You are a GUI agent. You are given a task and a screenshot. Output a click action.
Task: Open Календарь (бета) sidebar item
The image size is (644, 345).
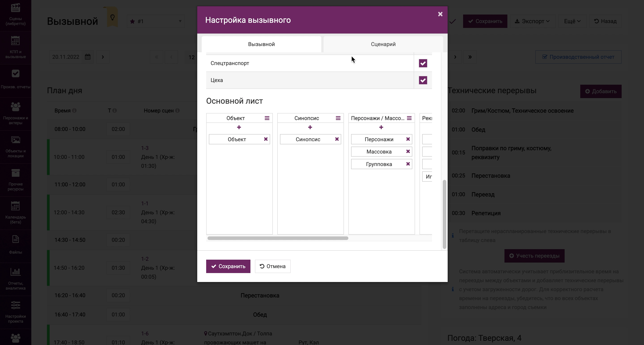pos(15,213)
